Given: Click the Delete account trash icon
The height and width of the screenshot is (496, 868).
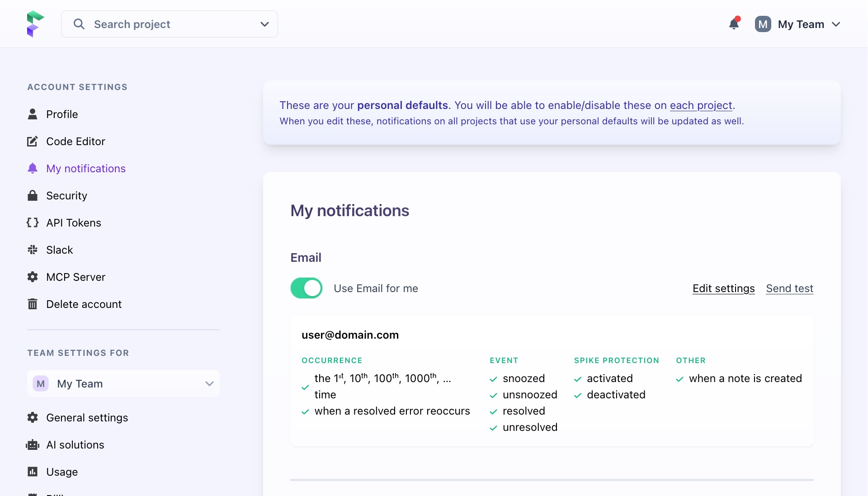Looking at the screenshot, I should coord(33,304).
